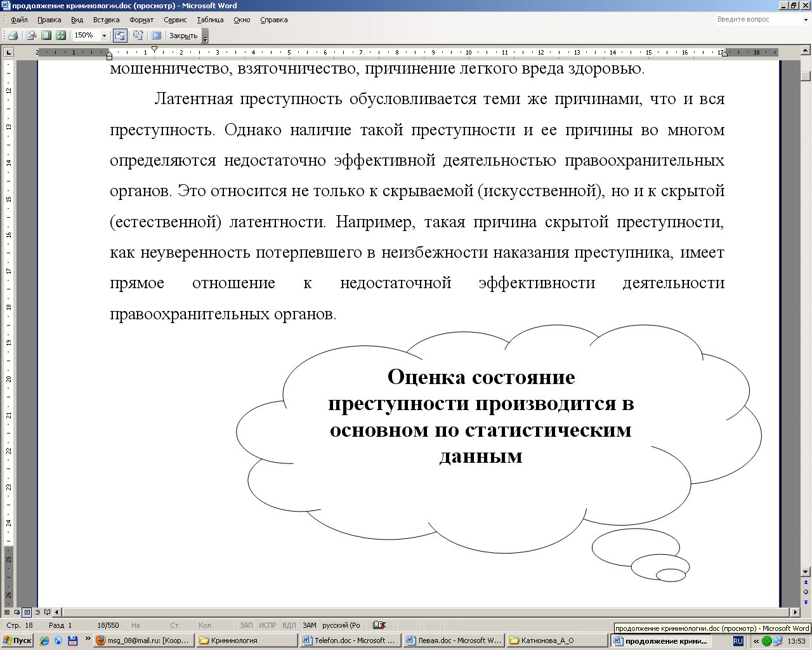Click the first-line indent marker on ruler
The image size is (812, 650).
[x=154, y=49]
